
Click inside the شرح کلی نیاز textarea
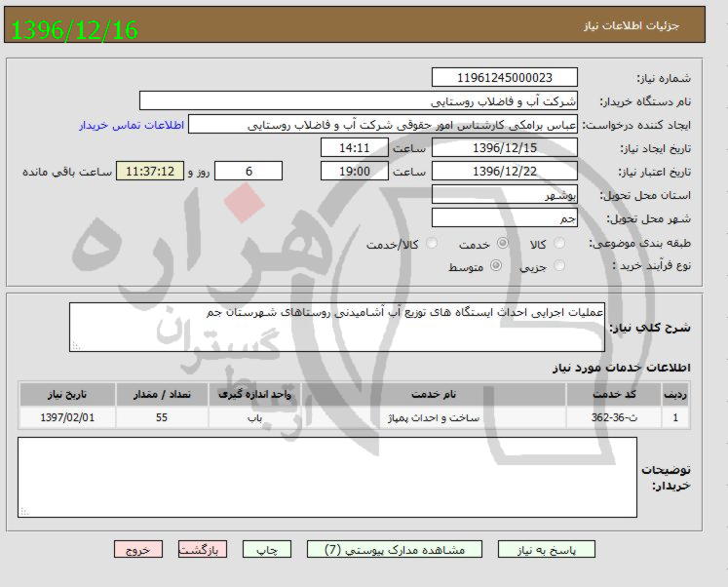[x=337, y=327]
